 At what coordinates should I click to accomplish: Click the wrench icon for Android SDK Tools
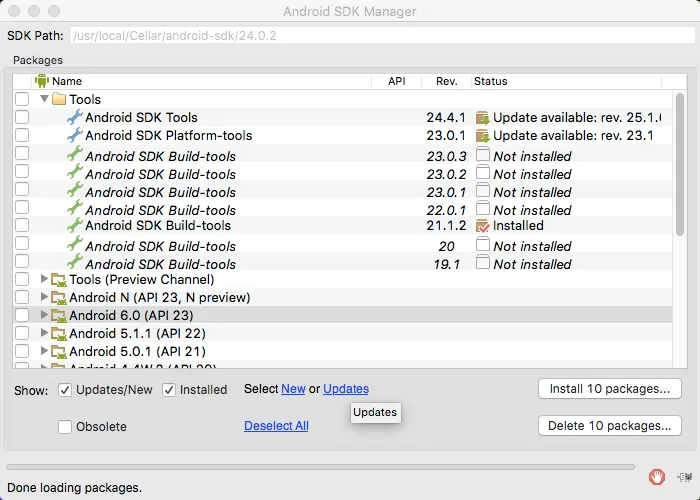click(75, 117)
